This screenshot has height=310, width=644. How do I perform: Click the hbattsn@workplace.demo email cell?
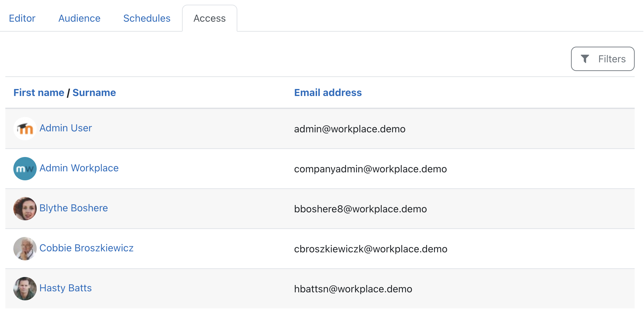tap(353, 289)
